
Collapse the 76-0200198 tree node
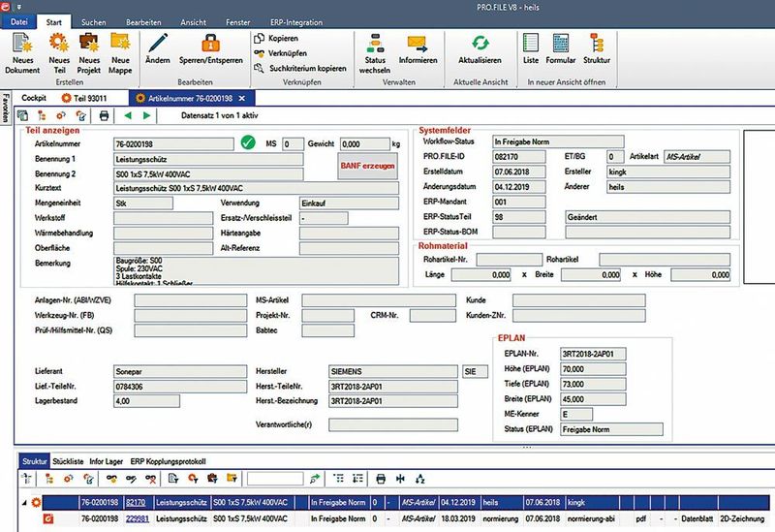click(x=24, y=503)
